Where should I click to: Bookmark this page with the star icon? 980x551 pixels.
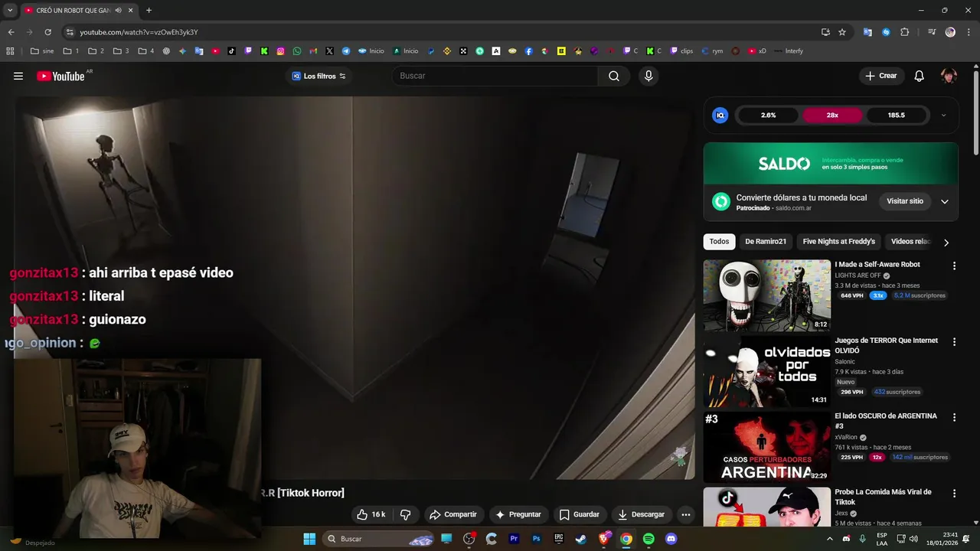pyautogui.click(x=842, y=32)
